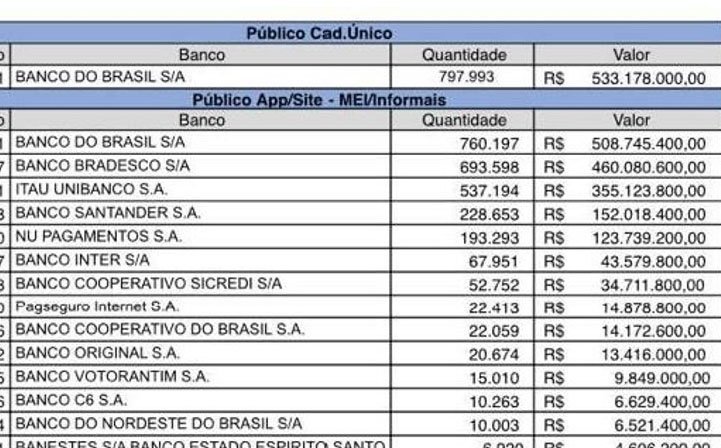Select Pagseguro Internet S.A. cell

tap(201, 306)
